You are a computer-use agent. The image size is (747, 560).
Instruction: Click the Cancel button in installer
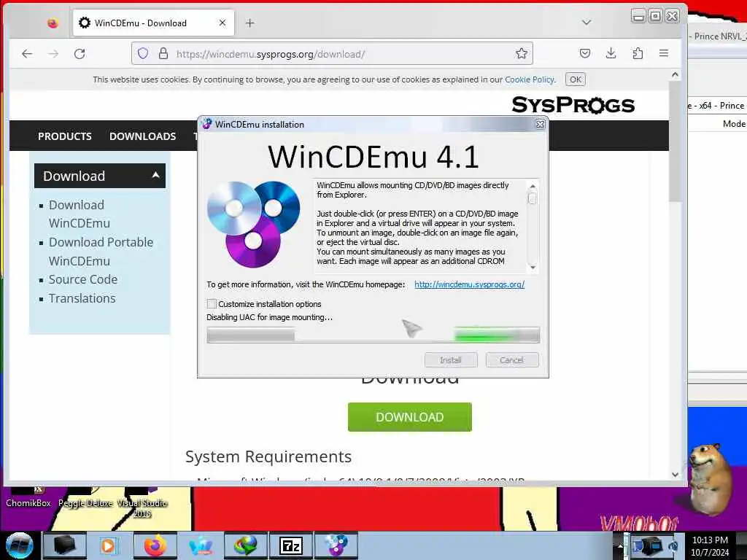click(511, 360)
